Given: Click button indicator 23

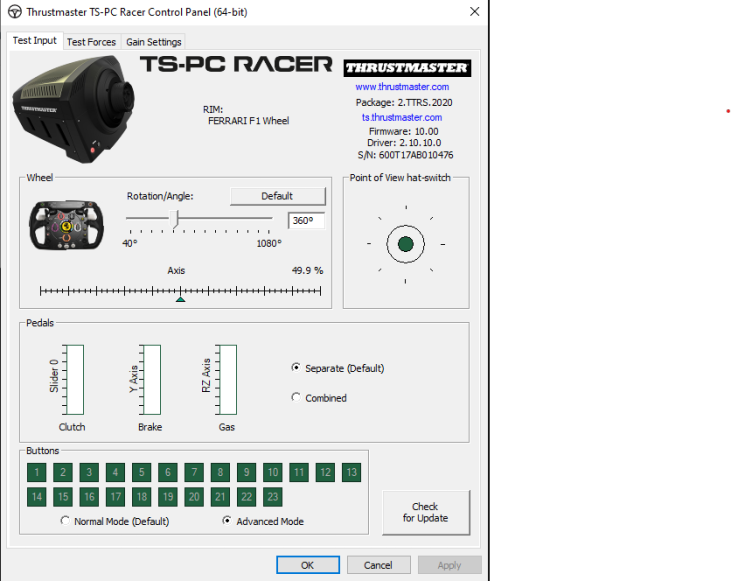Looking at the screenshot, I should pos(273,497).
